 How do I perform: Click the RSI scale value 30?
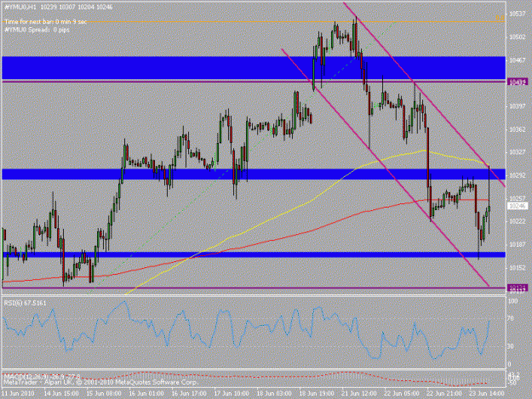pos(512,346)
